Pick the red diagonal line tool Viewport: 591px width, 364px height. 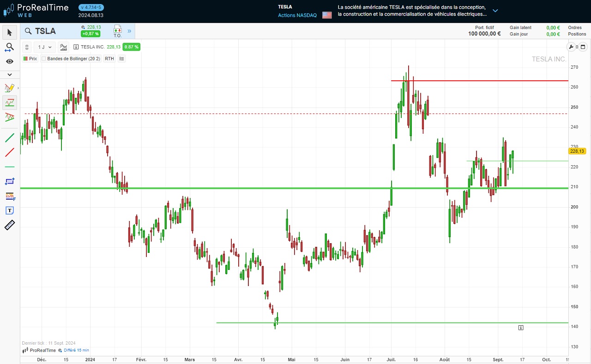pyautogui.click(x=10, y=152)
